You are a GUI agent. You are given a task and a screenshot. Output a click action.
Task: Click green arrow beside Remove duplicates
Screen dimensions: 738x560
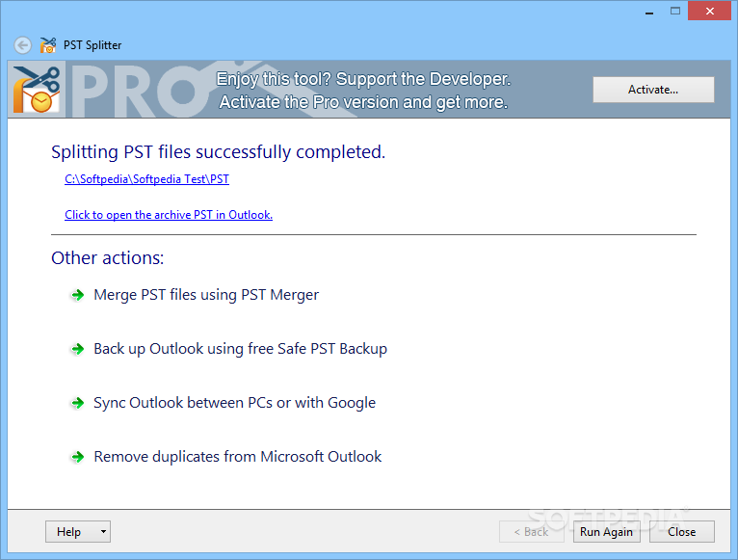click(x=78, y=457)
